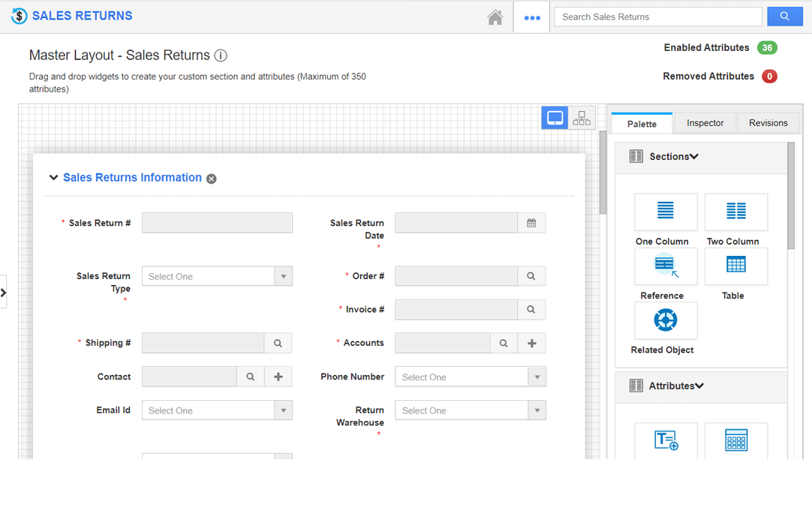Select the One Column section widget
The height and width of the screenshot is (517, 812).
coord(665,212)
